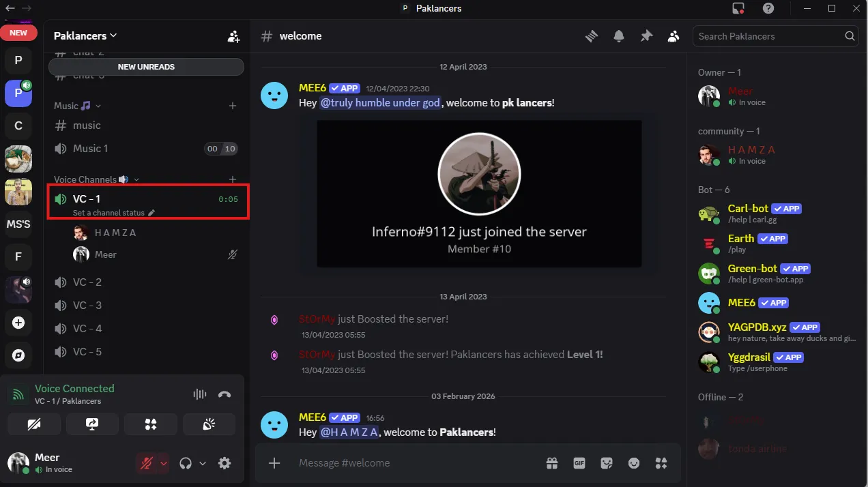Join the VC - 3 voice channel
868x487 pixels.
87,305
